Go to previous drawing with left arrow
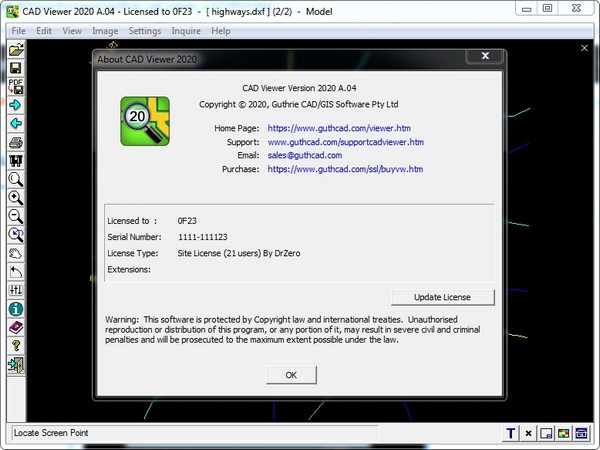600x450 pixels. pos(16,123)
